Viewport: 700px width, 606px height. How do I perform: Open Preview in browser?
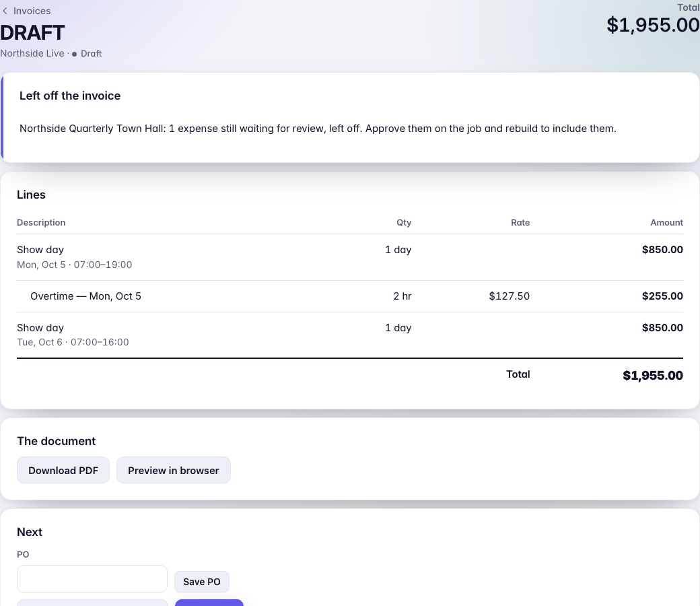click(x=173, y=470)
